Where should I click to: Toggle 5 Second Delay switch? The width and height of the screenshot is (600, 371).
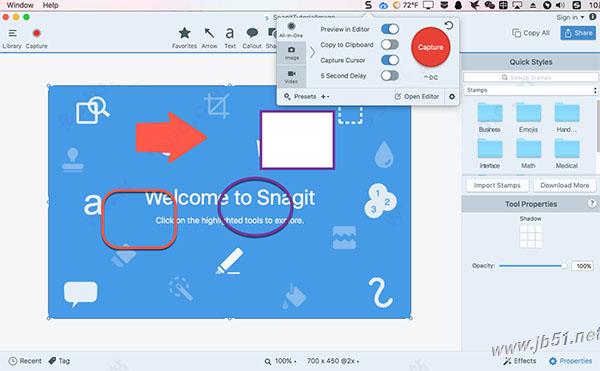coord(390,75)
